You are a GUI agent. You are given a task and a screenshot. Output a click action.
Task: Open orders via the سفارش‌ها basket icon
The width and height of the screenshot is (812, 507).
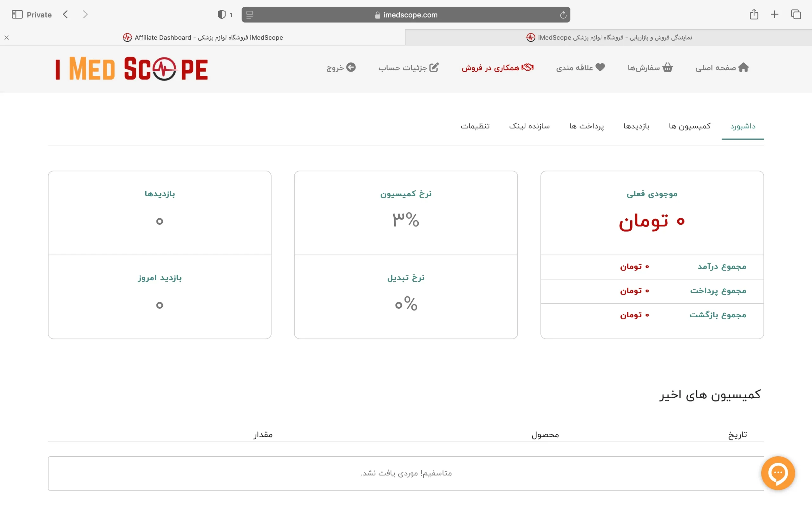point(668,67)
